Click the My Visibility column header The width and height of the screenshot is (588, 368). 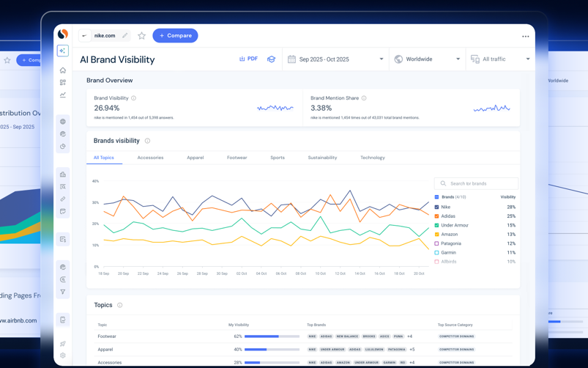tap(239, 325)
